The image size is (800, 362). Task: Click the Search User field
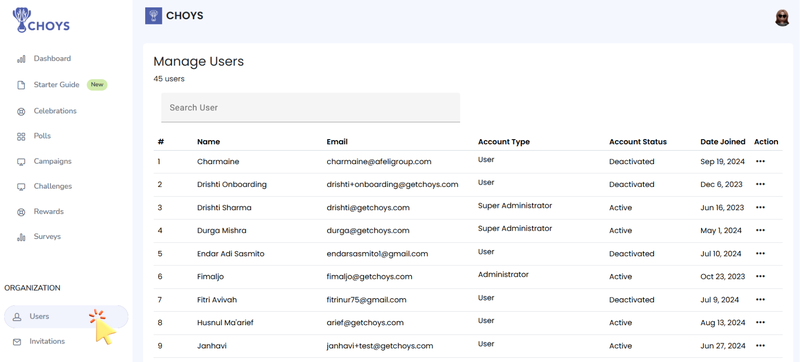pyautogui.click(x=311, y=108)
